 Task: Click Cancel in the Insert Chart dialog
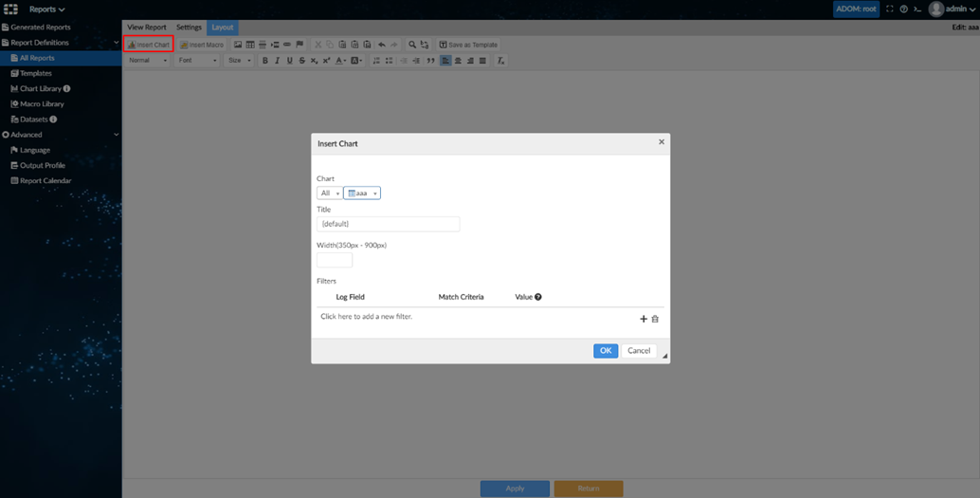[639, 351]
